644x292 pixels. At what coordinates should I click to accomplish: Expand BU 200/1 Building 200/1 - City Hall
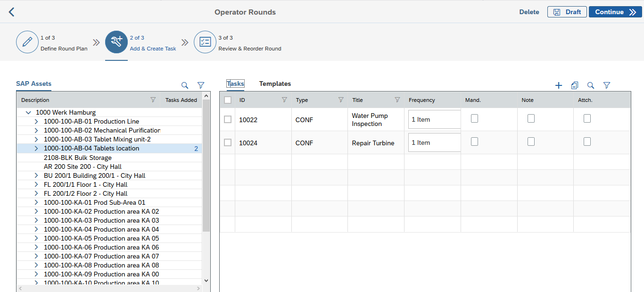click(x=36, y=175)
